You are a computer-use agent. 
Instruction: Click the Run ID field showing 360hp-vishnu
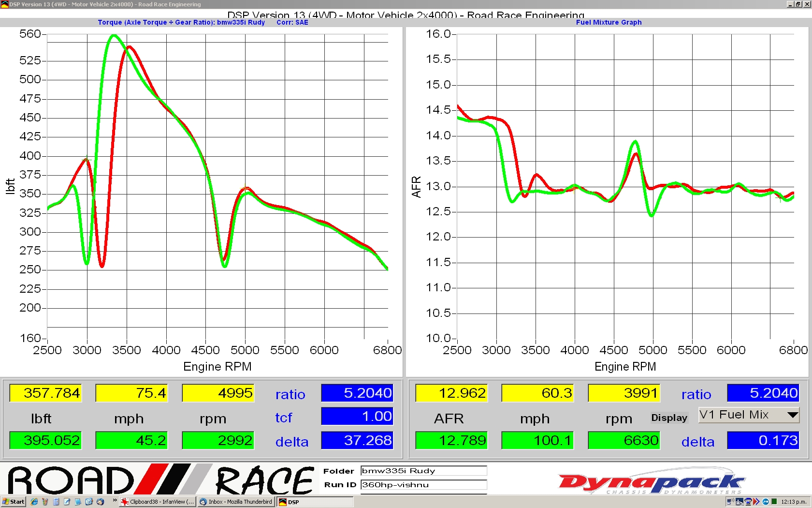(x=423, y=485)
